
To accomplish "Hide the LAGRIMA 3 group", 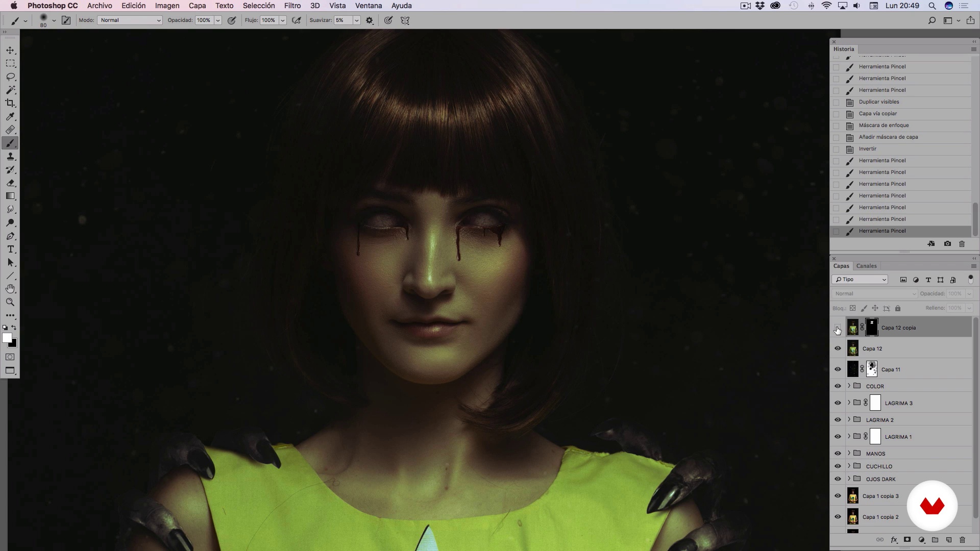I will [x=838, y=403].
